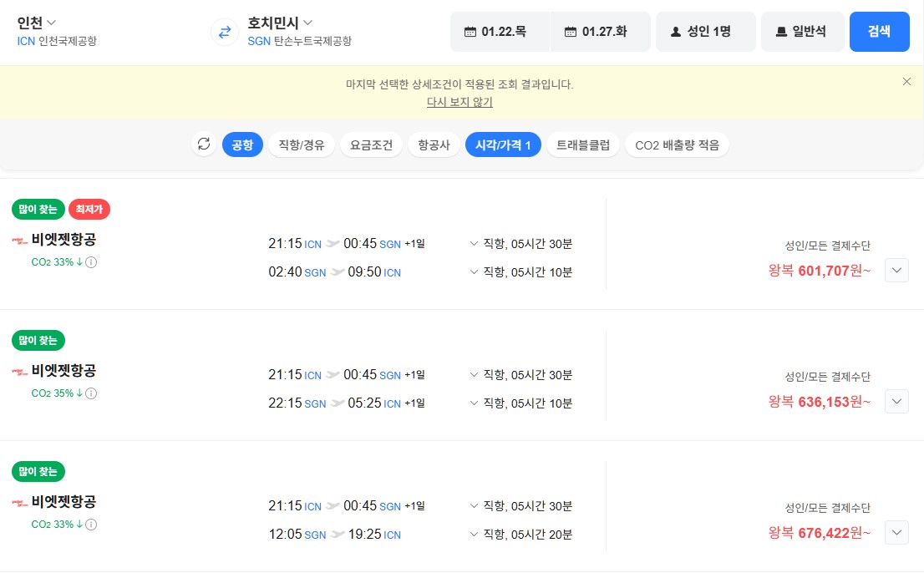Click CO2 info icon on first flight
The width and height of the screenshot is (924, 573).
pos(92,262)
